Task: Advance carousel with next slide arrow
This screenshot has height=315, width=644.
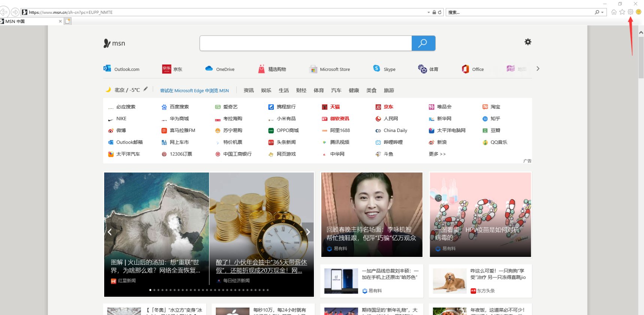Action: pyautogui.click(x=308, y=232)
